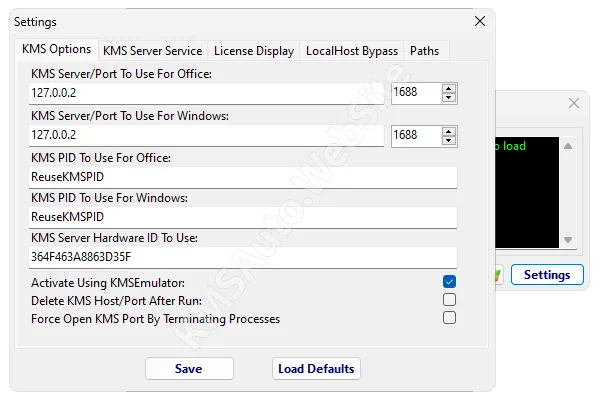
Task: Click the Office port number field
Action: coord(416,93)
